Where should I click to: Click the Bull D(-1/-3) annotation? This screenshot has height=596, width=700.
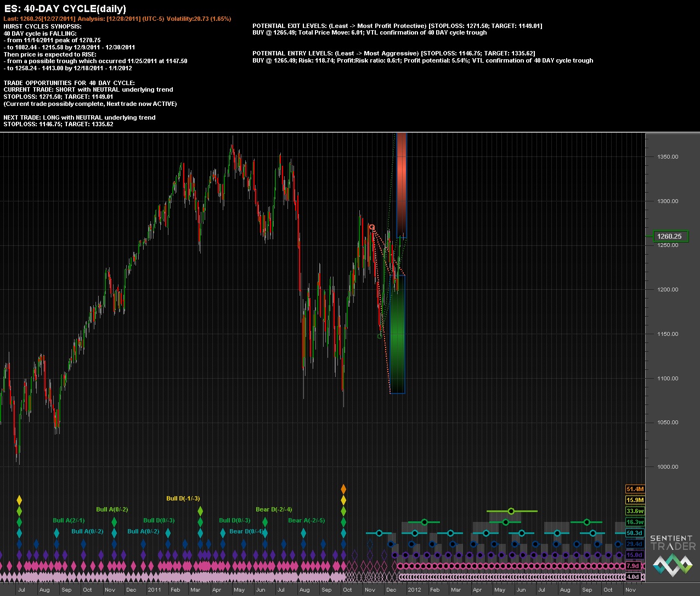point(183,498)
